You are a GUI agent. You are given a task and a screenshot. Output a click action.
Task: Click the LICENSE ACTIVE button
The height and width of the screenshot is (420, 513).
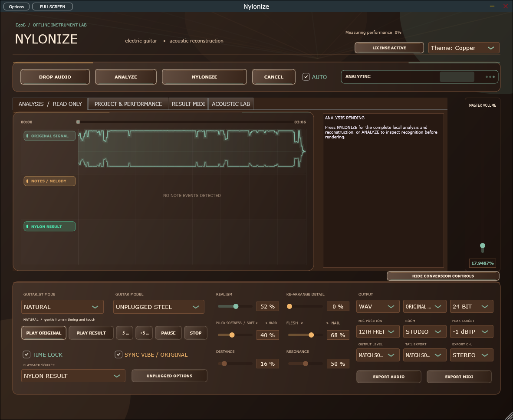(x=389, y=48)
